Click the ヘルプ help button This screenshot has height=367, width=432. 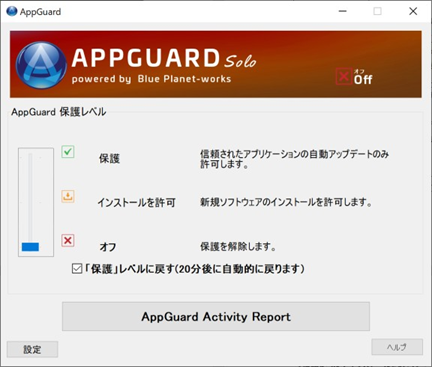pos(397,347)
